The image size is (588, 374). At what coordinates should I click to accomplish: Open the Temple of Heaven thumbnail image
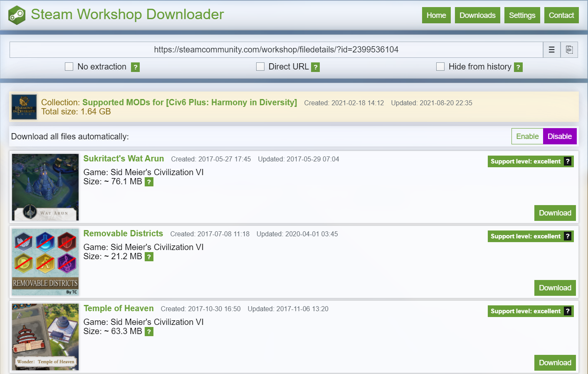point(45,337)
